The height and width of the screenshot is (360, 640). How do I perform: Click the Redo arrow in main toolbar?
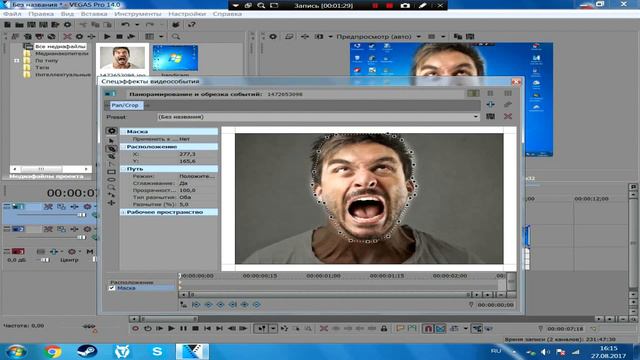point(149,25)
